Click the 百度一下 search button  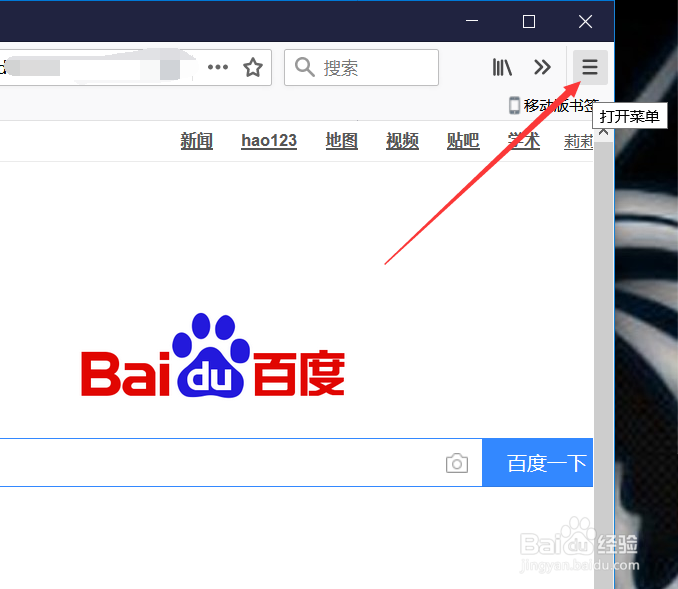(x=537, y=463)
